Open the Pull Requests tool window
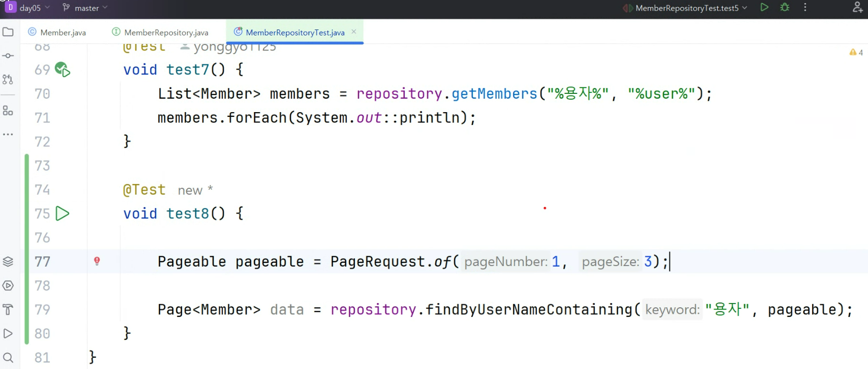The height and width of the screenshot is (369, 868). click(8, 79)
